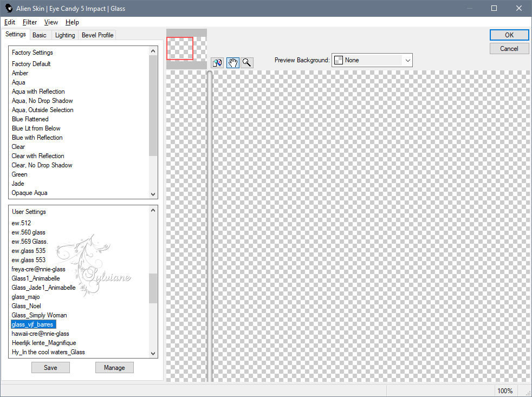The image size is (532, 397).
Task: Close the Eye Candy Glass window
Action: point(519,8)
